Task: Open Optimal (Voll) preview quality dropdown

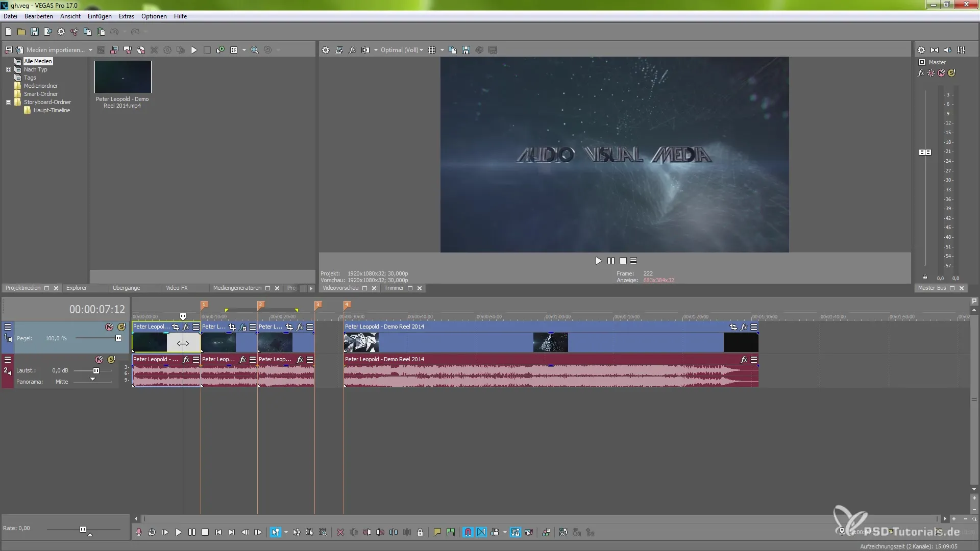Action: 402,50
